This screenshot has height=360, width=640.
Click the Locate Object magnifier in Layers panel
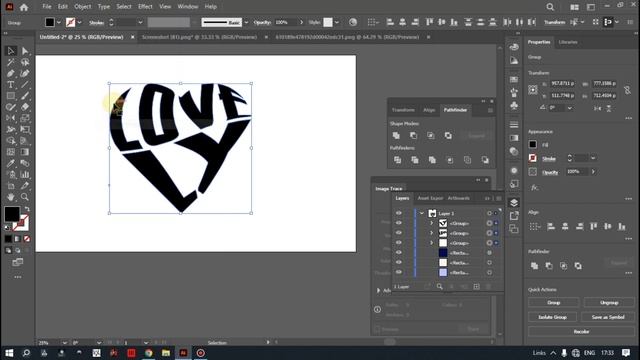click(x=440, y=287)
